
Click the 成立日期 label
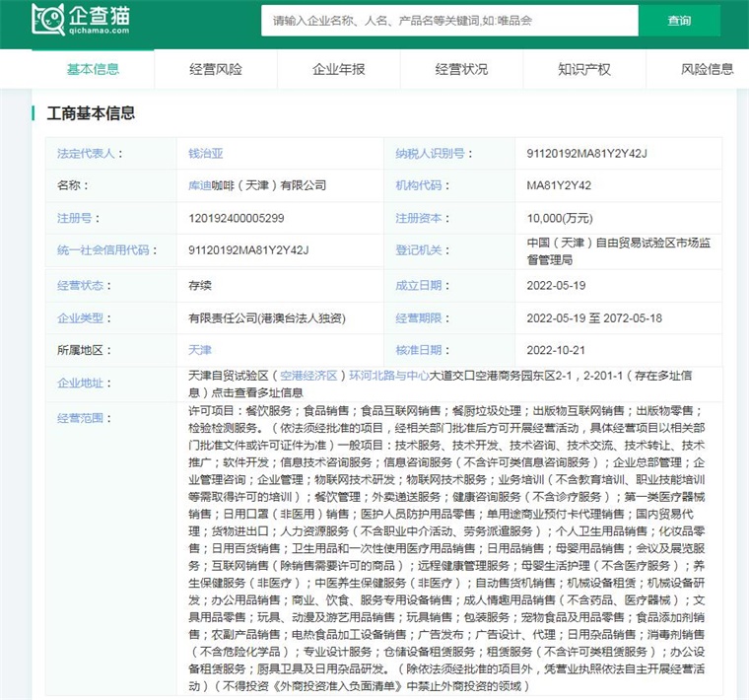422,286
